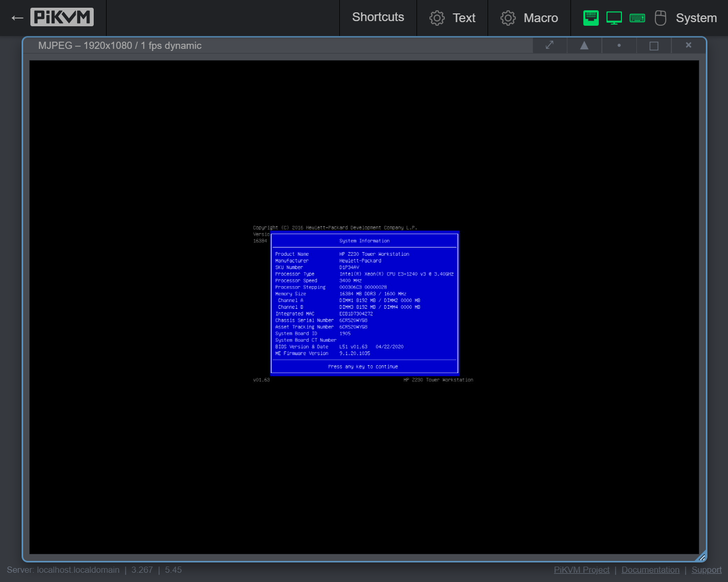Viewport: 728px width, 582px height.
Task: Click the 'Hewlett-Packard' manufacturer value
Action: tap(360, 261)
